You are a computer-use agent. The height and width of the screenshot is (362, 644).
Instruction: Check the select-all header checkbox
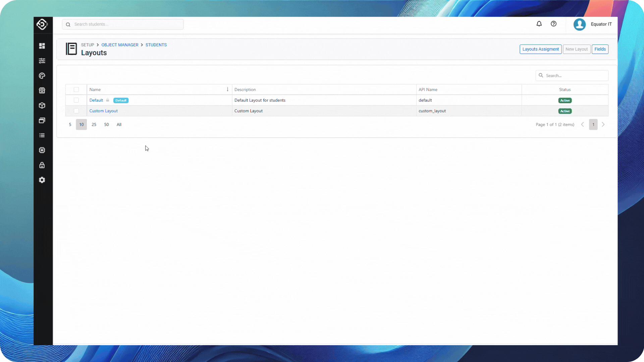(76, 89)
